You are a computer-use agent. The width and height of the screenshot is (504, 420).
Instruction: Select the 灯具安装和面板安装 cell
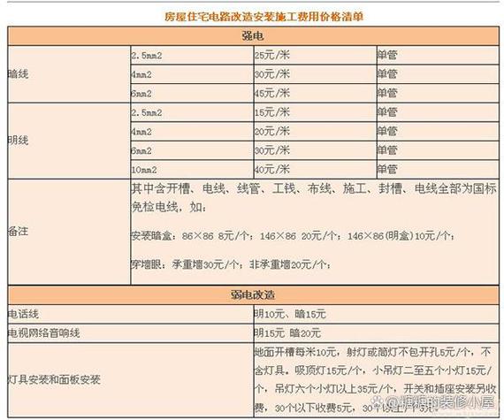point(131,380)
